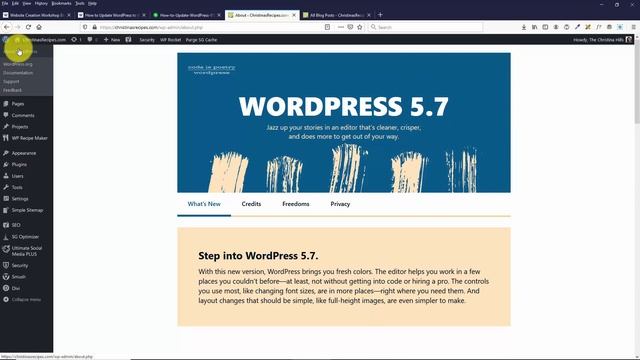The height and width of the screenshot is (360, 640).
Task: Open Support link in dropdown
Action: click(x=11, y=81)
